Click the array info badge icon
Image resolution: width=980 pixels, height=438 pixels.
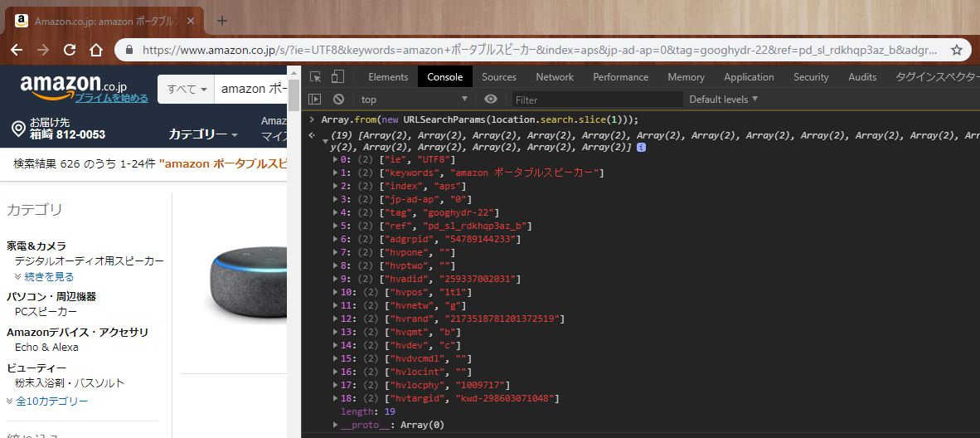click(x=641, y=147)
